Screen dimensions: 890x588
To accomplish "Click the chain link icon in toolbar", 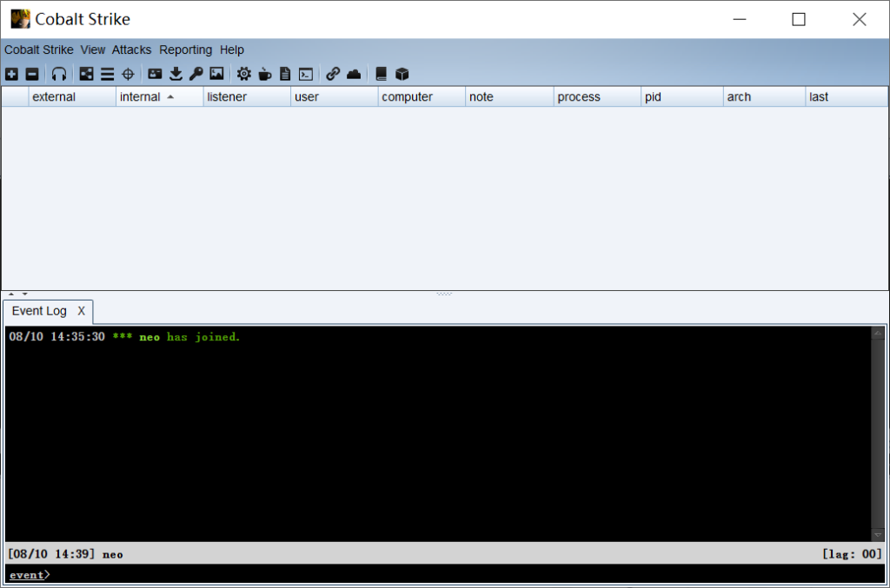I will click(x=332, y=75).
